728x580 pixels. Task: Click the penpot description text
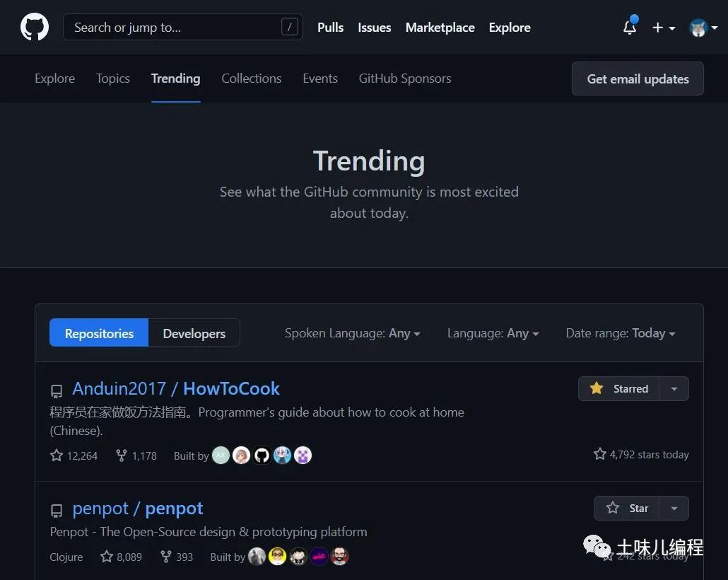pyautogui.click(x=209, y=532)
